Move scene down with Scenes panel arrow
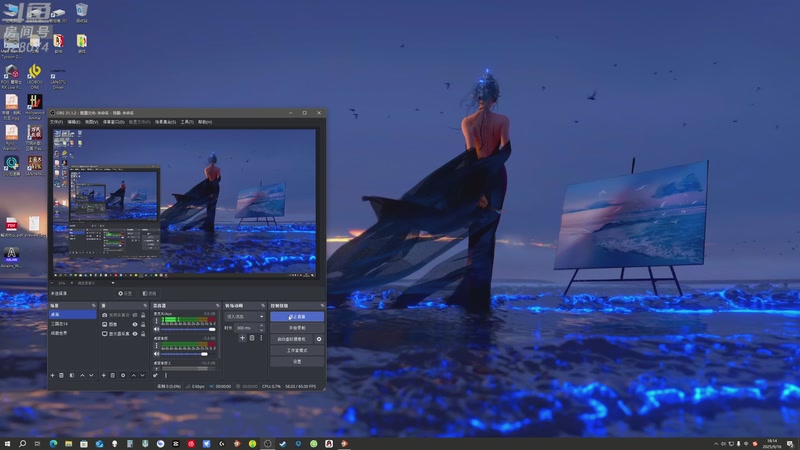 click(91, 376)
